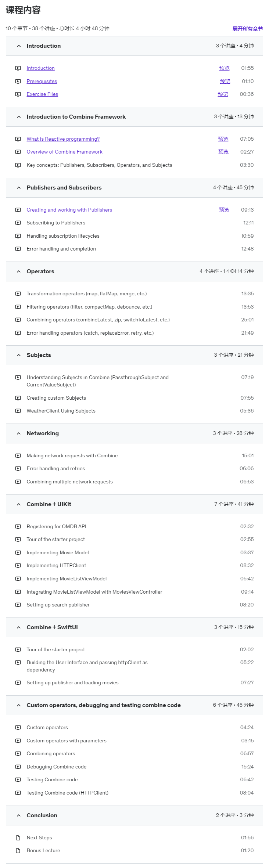Select the Publishers and Subscribers section header
Image resolution: width=269 pixels, height=868 pixels.
click(x=134, y=188)
